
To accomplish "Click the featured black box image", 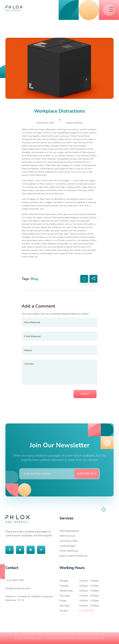I will click(x=59, y=68).
